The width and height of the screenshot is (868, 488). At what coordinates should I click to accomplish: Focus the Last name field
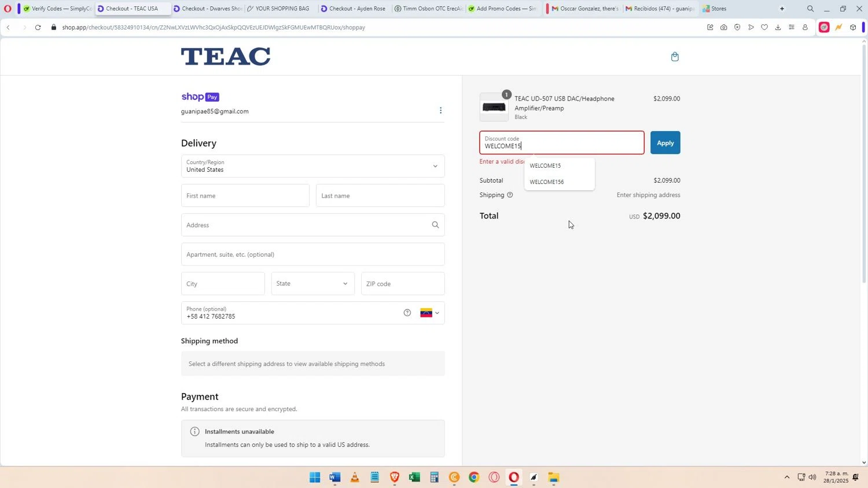[380, 195]
